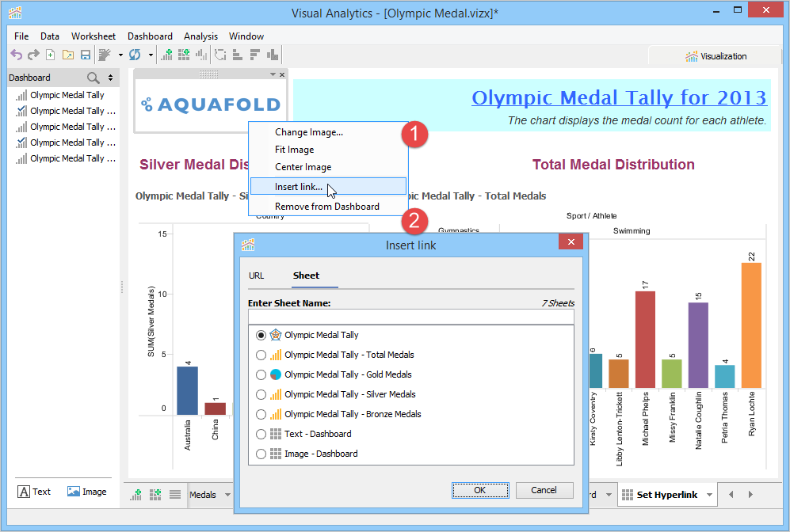Click the new dashboard icon in top toolbar
Image resolution: width=790 pixels, height=532 pixels.
point(184,55)
